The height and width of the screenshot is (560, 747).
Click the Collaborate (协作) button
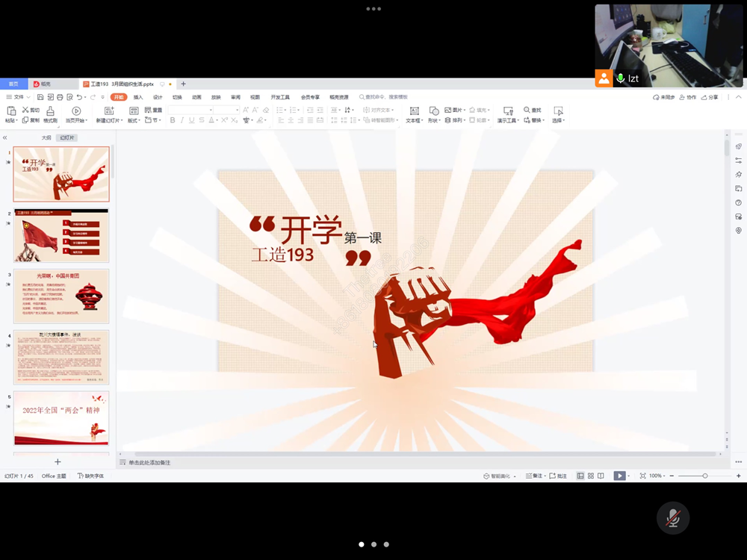(687, 97)
